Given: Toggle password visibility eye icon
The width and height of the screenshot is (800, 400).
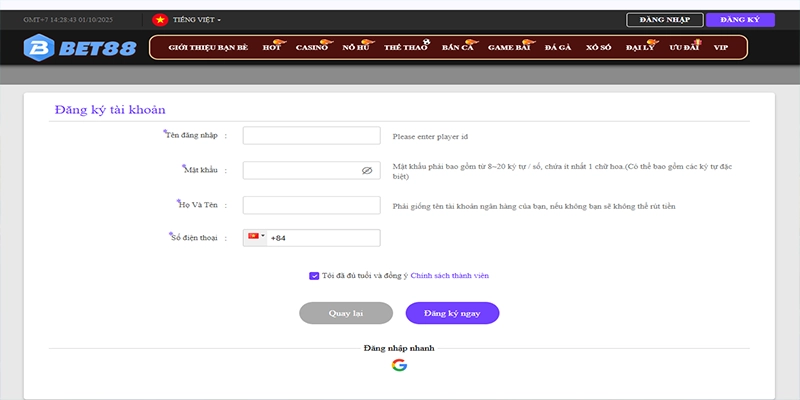Looking at the screenshot, I should [367, 171].
